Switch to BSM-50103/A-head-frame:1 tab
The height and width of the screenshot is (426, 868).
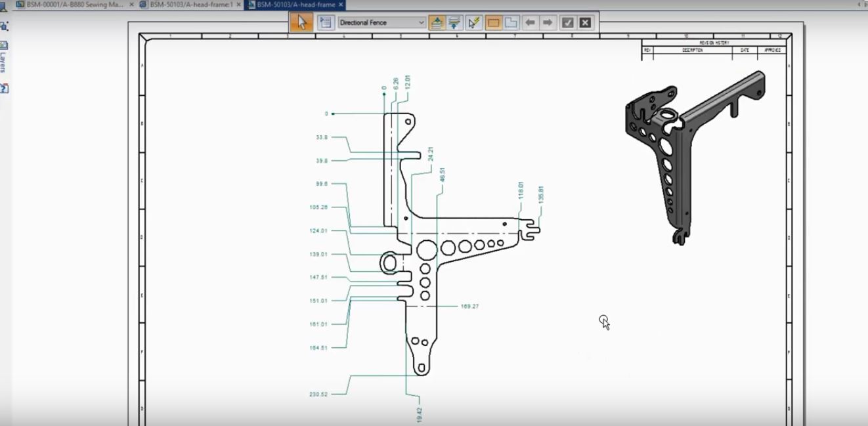point(190,5)
